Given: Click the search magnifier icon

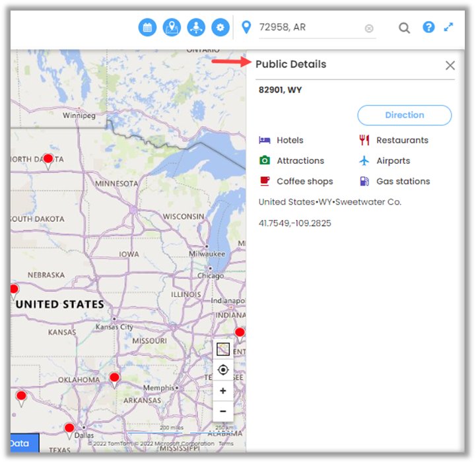Looking at the screenshot, I should pos(404,28).
